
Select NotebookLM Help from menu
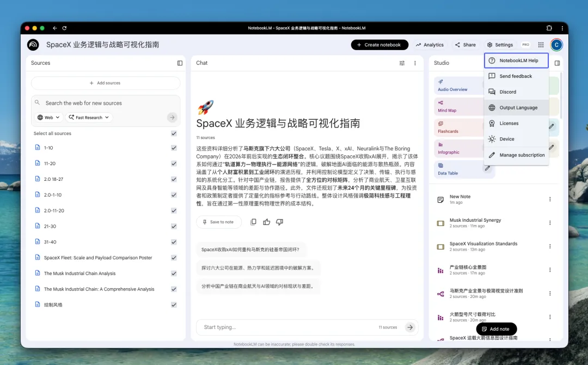tap(516, 60)
